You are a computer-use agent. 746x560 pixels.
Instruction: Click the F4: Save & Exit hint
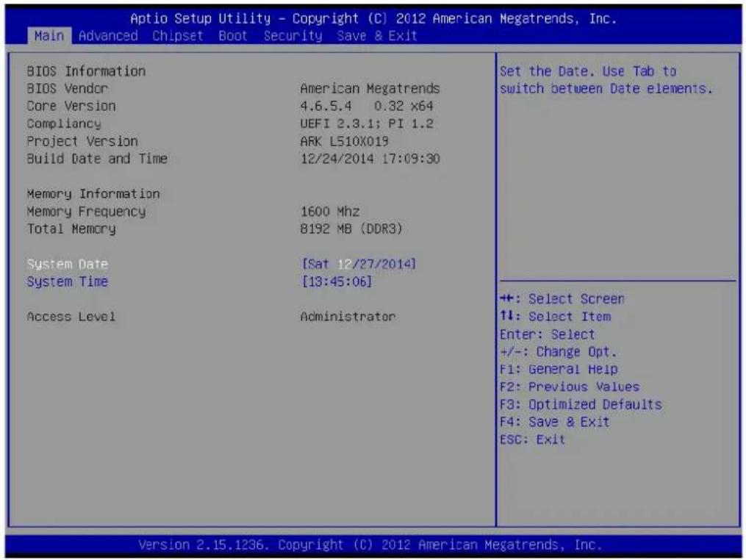[x=554, y=422]
